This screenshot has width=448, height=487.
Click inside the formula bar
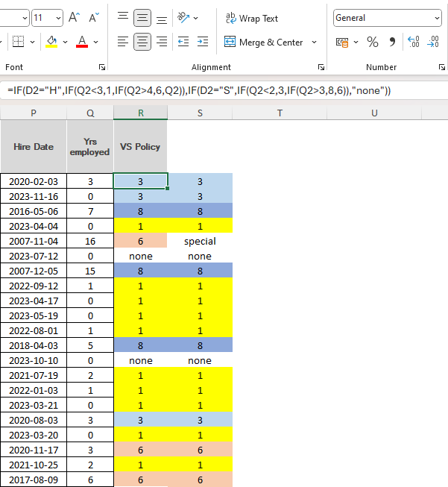[x=224, y=91]
